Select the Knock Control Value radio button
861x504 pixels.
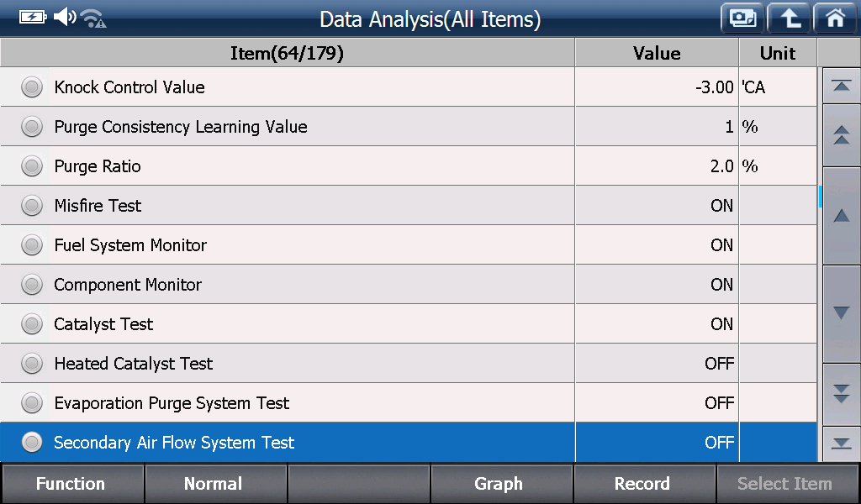click(32, 87)
